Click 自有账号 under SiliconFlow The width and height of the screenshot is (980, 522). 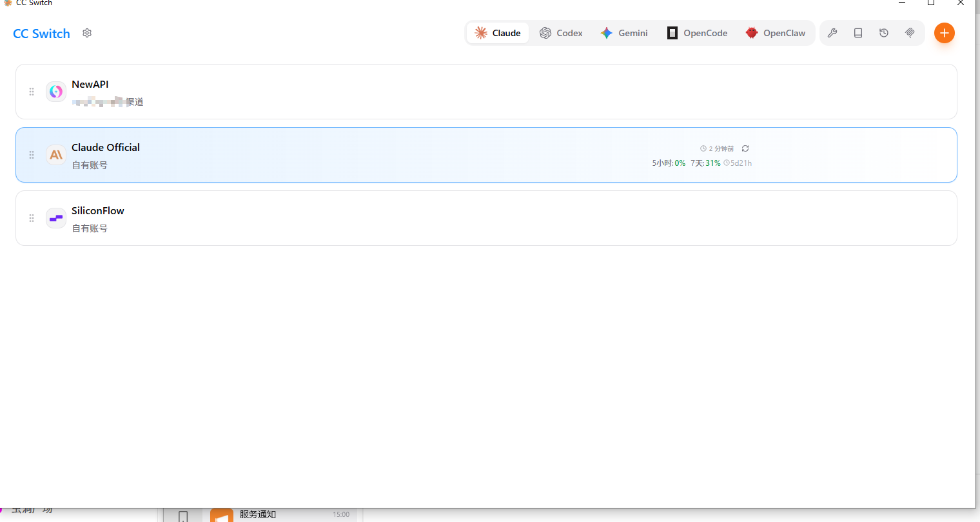tap(90, 228)
